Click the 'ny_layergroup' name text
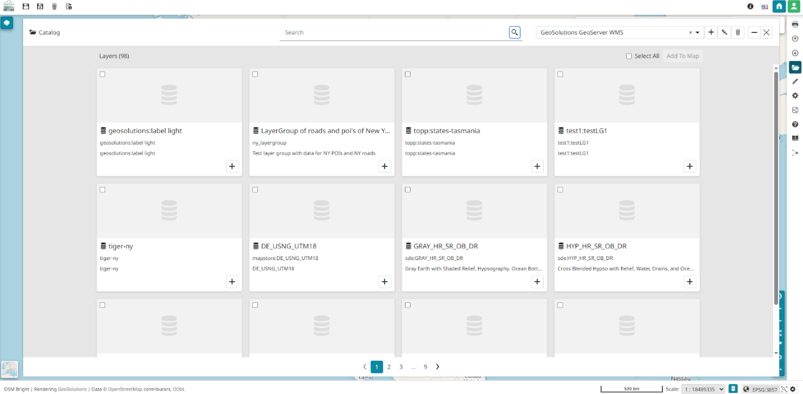The width and height of the screenshot is (803, 394). [270, 143]
